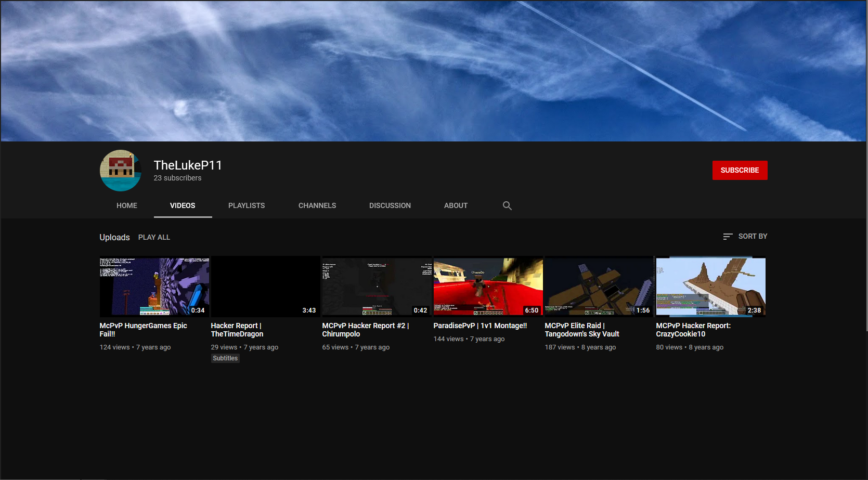Viewport: 868px width, 480px height.
Task: Click '124 views • 7 years ago' text
Action: (135, 347)
